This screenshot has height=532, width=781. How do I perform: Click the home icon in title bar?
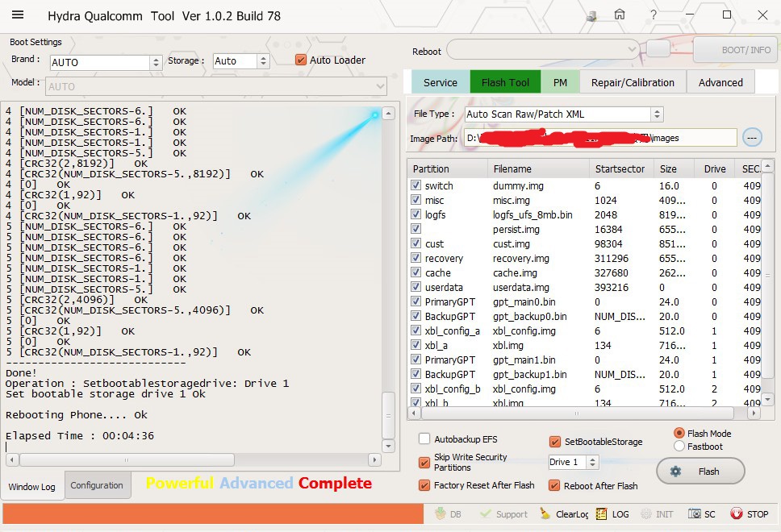pyautogui.click(x=619, y=15)
